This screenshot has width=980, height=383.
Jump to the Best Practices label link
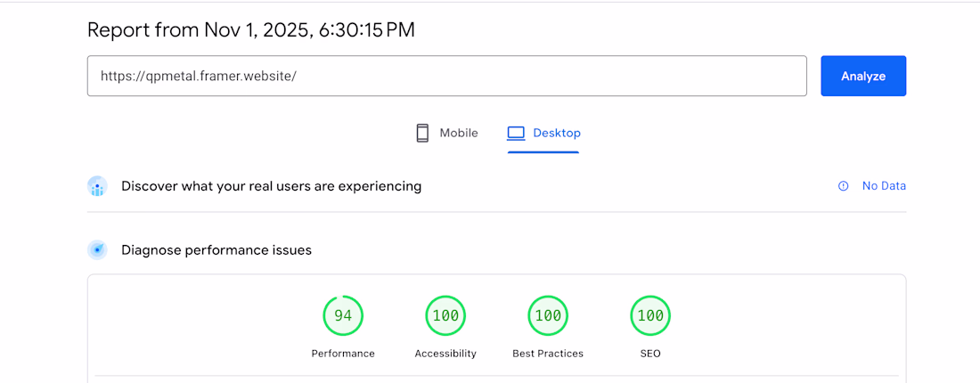click(x=548, y=354)
